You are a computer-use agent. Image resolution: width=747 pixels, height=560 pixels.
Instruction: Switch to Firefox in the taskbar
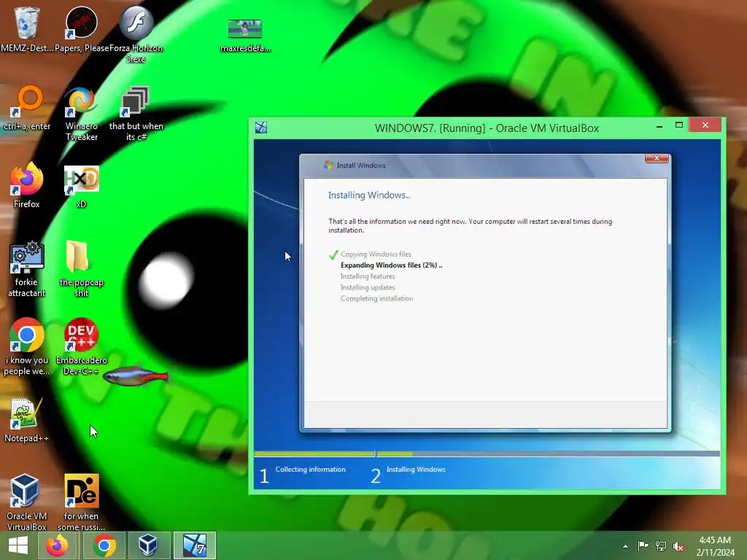point(57,545)
